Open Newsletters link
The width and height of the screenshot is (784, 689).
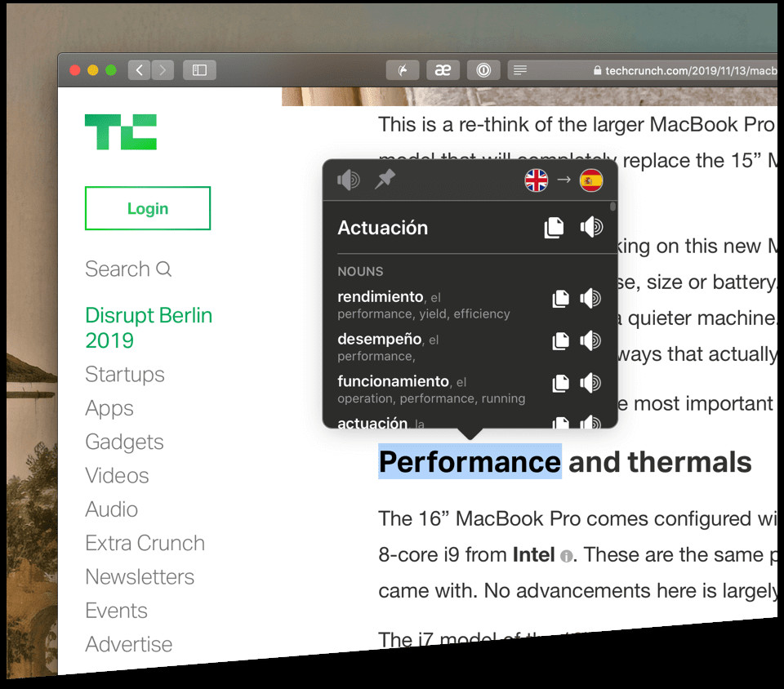point(140,576)
